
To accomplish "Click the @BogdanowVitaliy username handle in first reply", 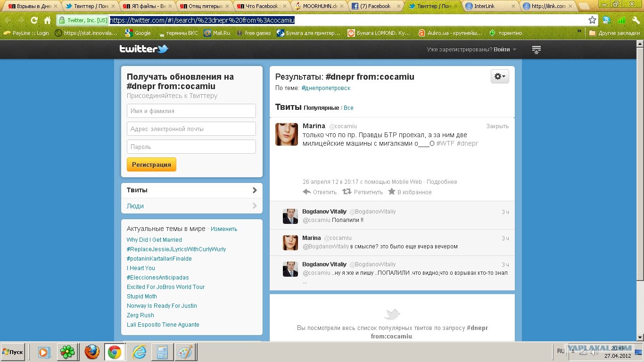I will tap(372, 212).
